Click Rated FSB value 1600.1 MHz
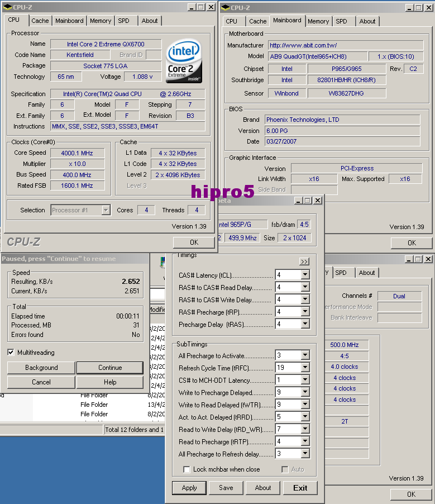 coord(77,186)
